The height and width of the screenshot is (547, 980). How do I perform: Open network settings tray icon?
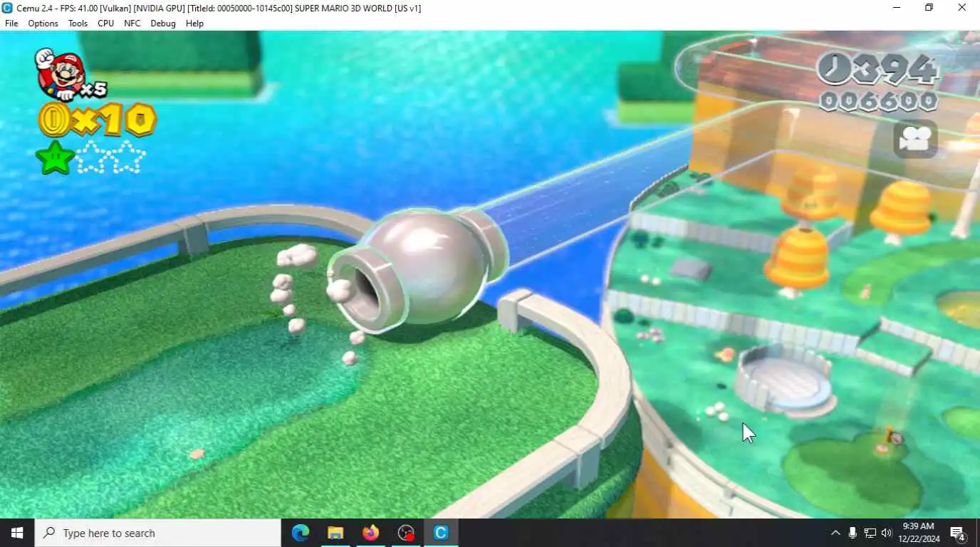tap(870, 533)
